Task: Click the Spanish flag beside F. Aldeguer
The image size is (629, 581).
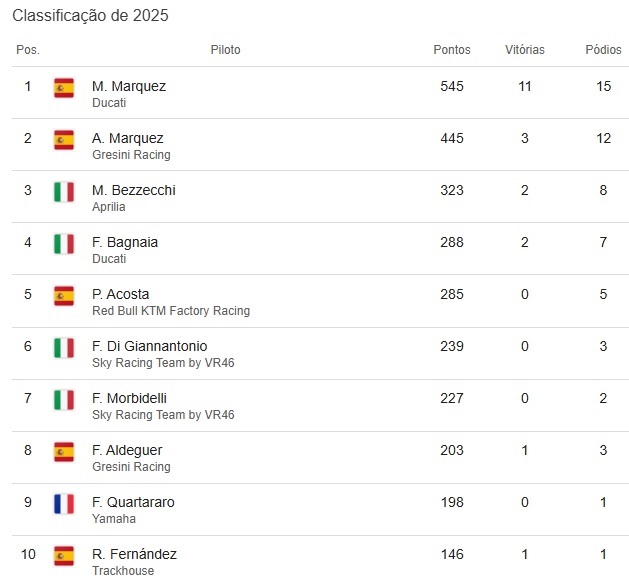Action: (x=64, y=452)
